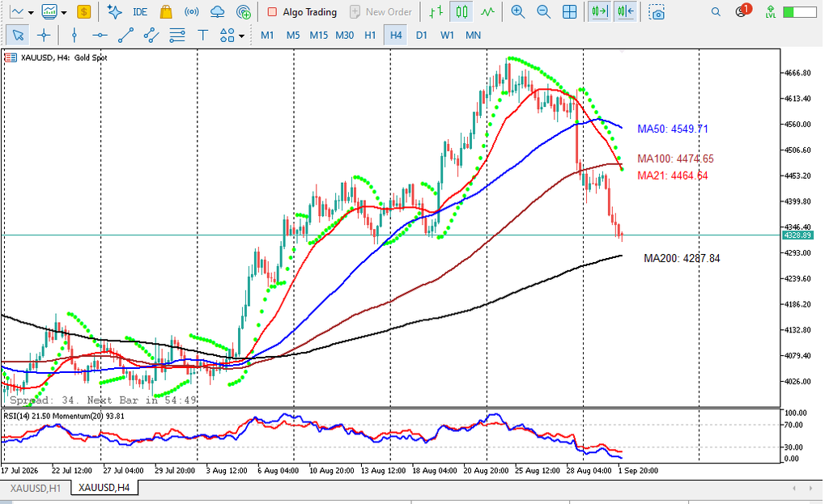This screenshot has width=829, height=504.
Task: Open account notifications with red badge
Action: pos(743,11)
